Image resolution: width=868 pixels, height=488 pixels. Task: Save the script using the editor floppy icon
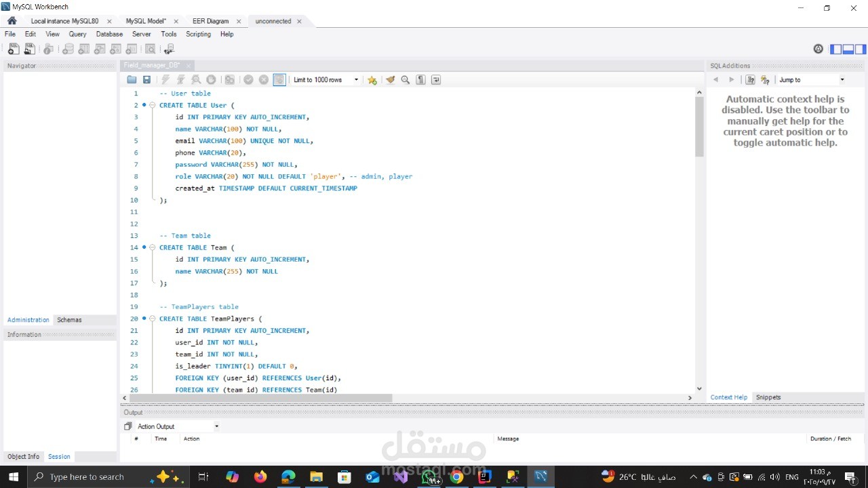click(146, 80)
